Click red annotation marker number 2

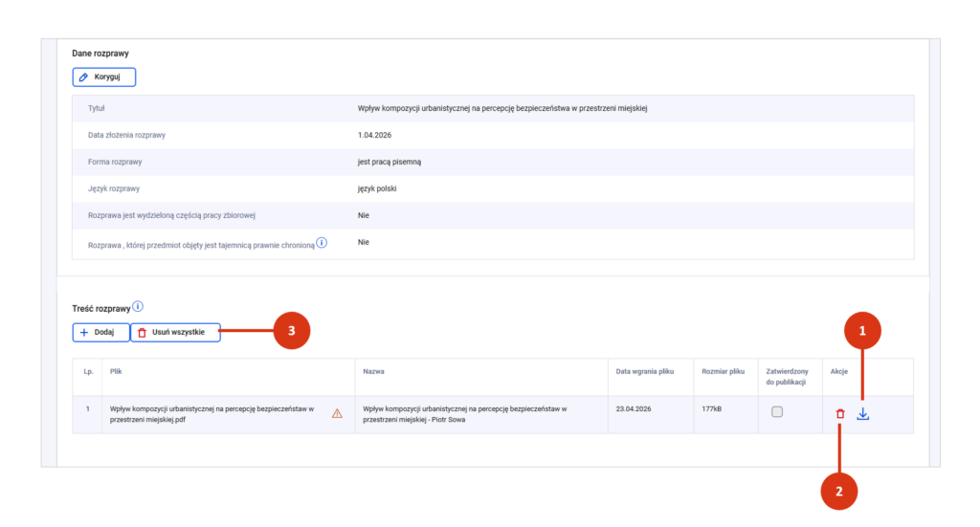pyautogui.click(x=839, y=491)
